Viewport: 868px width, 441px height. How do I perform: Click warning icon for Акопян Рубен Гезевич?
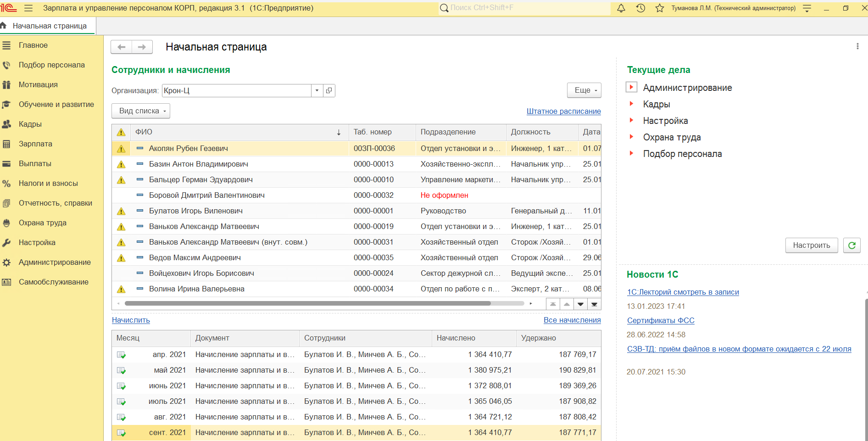[x=121, y=149]
